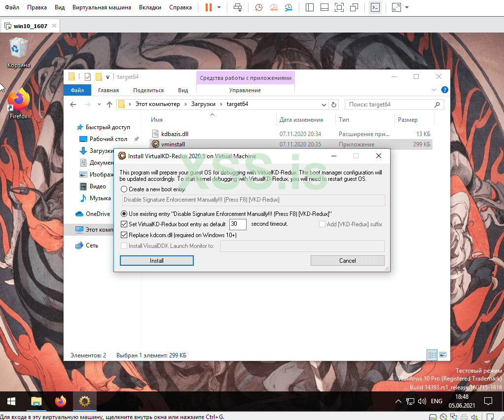Open Firefox desktop shortcut
This screenshot has height=420, width=504.
tap(18, 104)
